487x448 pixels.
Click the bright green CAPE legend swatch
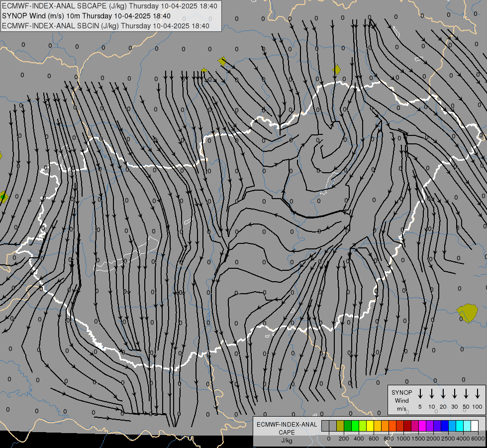[x=355, y=426]
